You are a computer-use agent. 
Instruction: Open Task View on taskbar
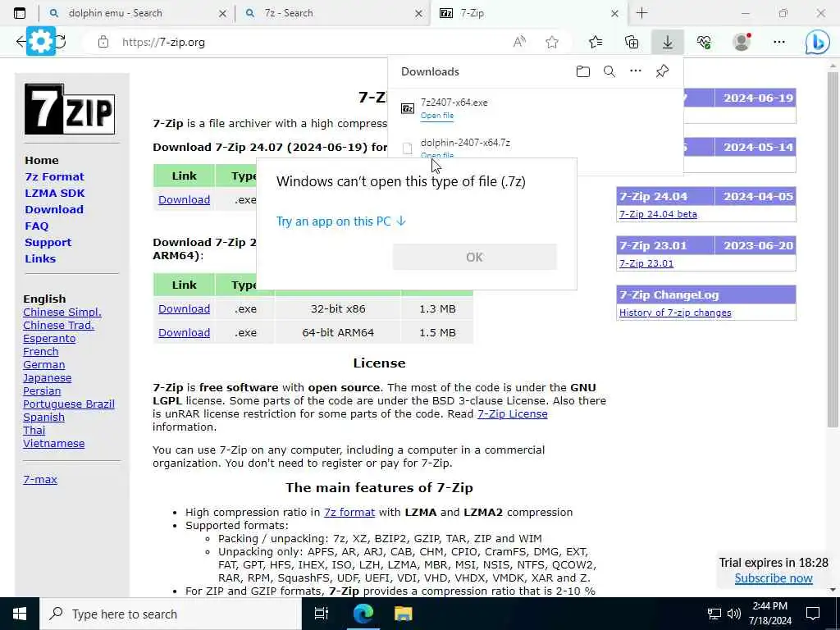pyautogui.click(x=322, y=614)
